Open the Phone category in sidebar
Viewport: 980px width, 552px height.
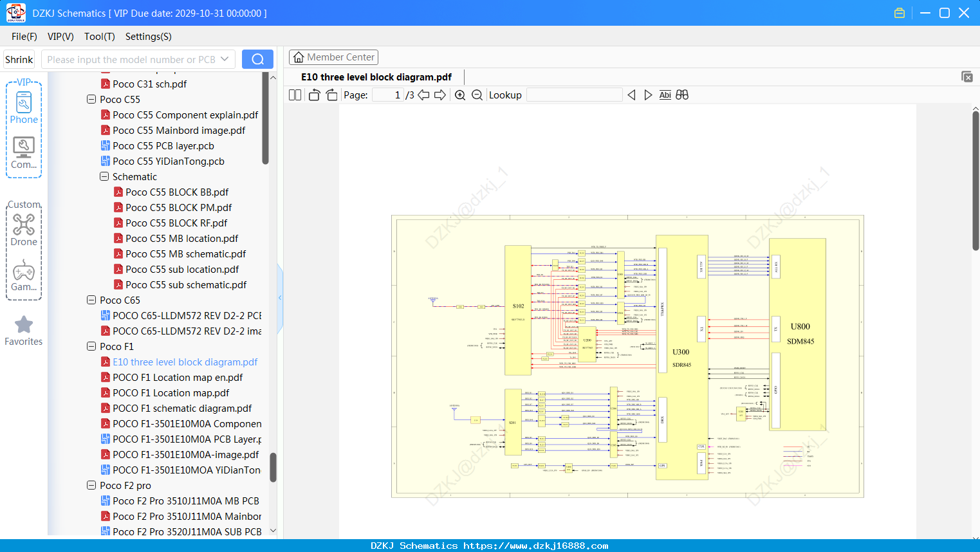[24, 107]
